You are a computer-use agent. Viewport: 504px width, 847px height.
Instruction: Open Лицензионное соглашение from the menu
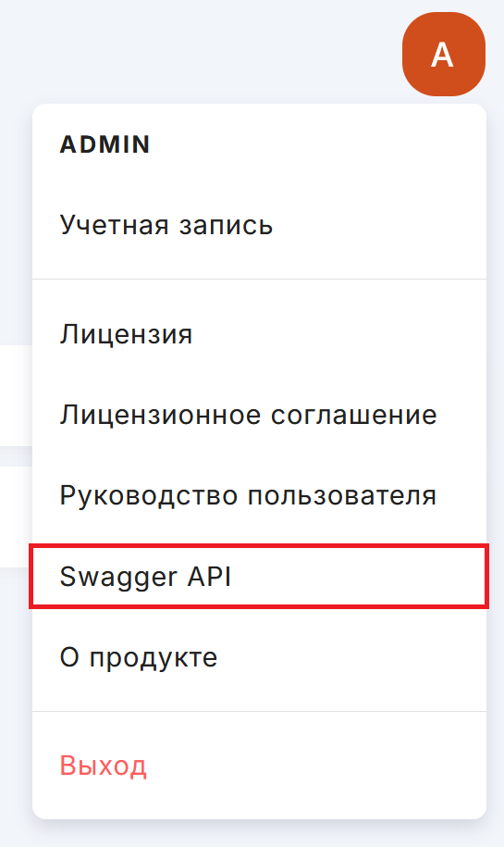tap(259, 415)
